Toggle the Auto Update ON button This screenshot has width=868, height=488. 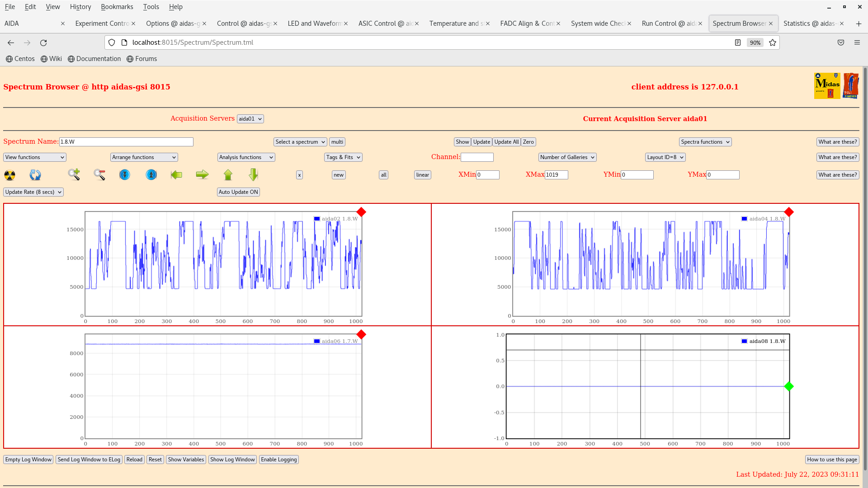[238, 192]
